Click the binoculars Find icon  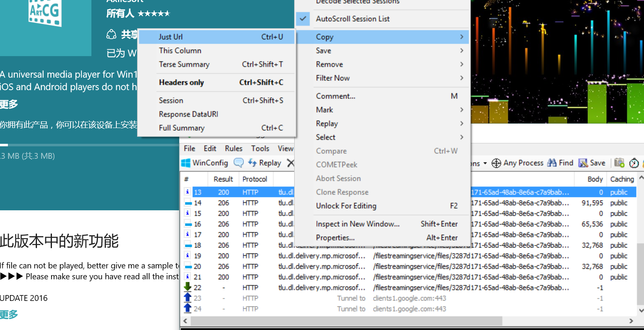(x=552, y=163)
